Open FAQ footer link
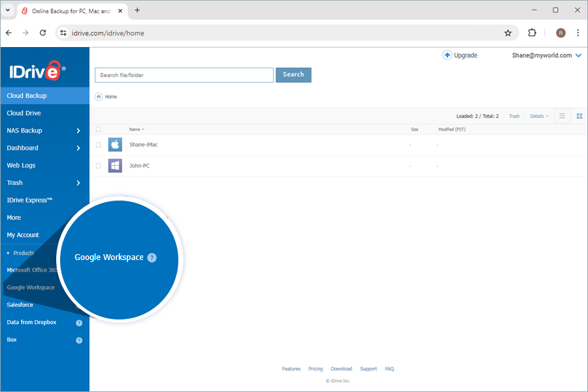The image size is (588, 392). tap(389, 369)
